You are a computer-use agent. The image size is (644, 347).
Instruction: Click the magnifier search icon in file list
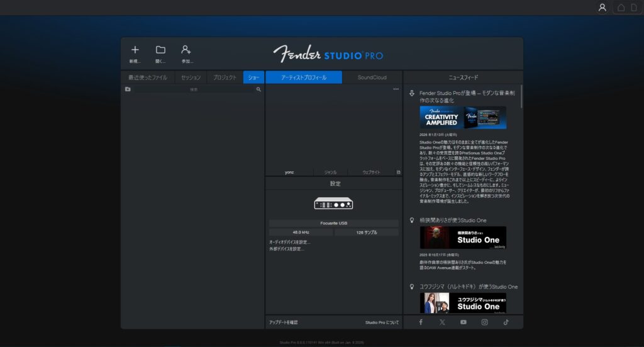258,89
